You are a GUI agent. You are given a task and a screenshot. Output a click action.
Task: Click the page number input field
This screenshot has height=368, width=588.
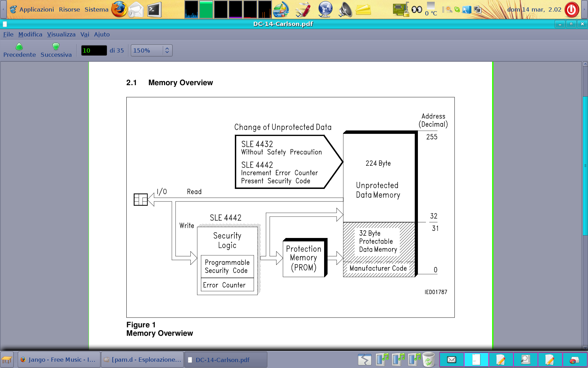click(94, 50)
